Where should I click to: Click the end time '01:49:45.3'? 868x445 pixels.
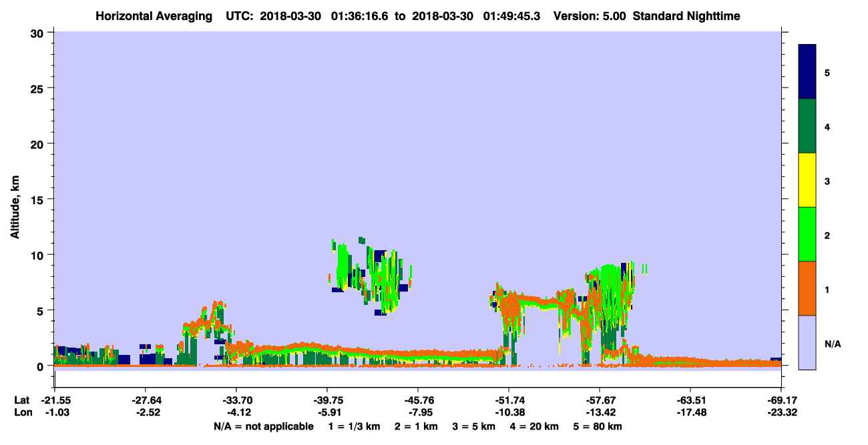pos(513,15)
